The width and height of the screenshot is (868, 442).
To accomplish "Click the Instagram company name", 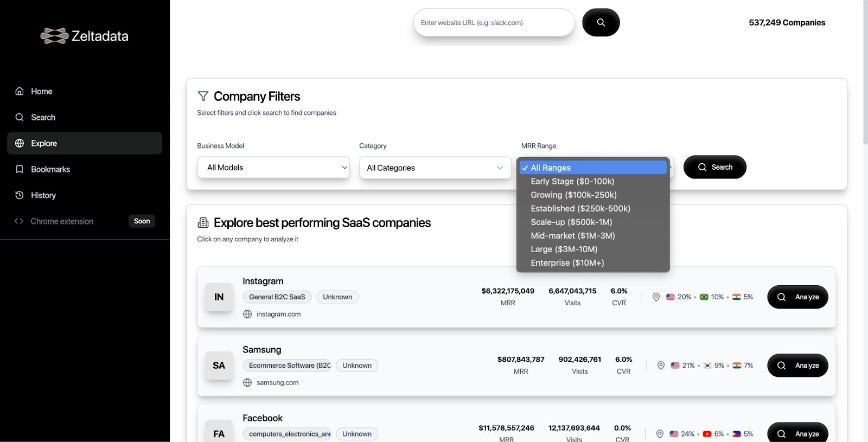I will 263,281.
